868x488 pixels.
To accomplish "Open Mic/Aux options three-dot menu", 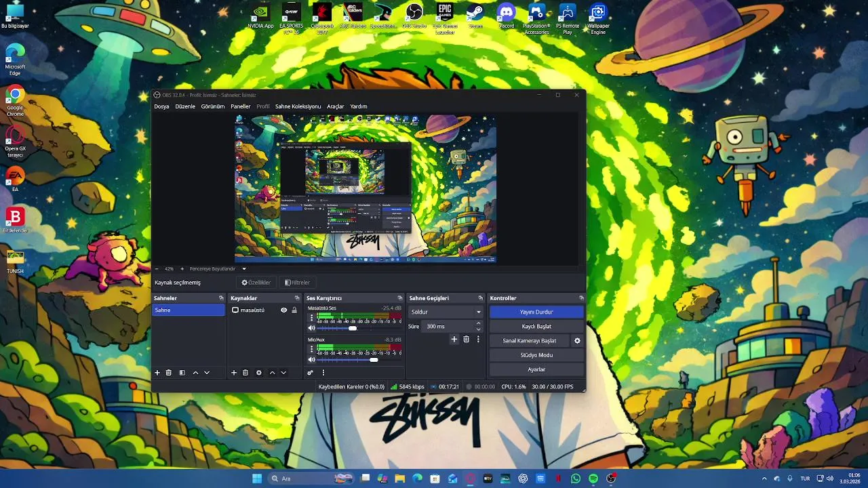I will click(x=312, y=349).
